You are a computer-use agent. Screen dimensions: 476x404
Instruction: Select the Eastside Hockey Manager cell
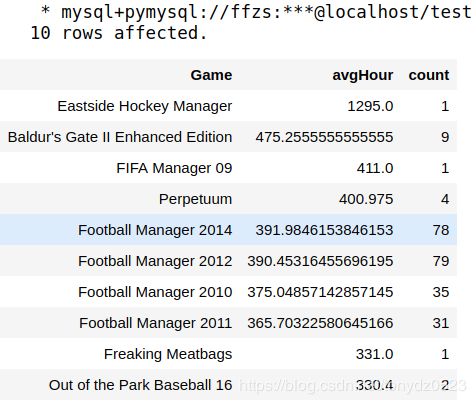[145, 106]
